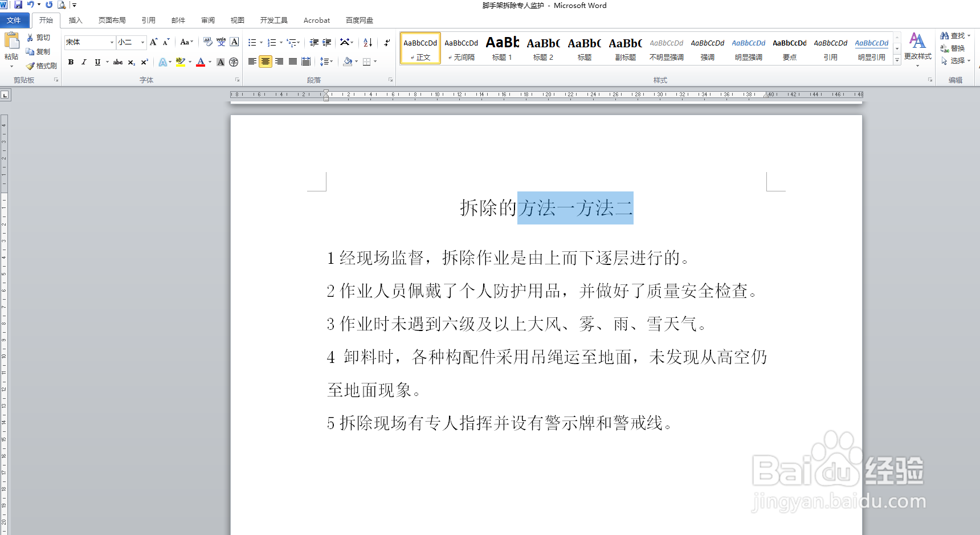
Task: Click the Text Effects glowing A icon
Action: [163, 62]
